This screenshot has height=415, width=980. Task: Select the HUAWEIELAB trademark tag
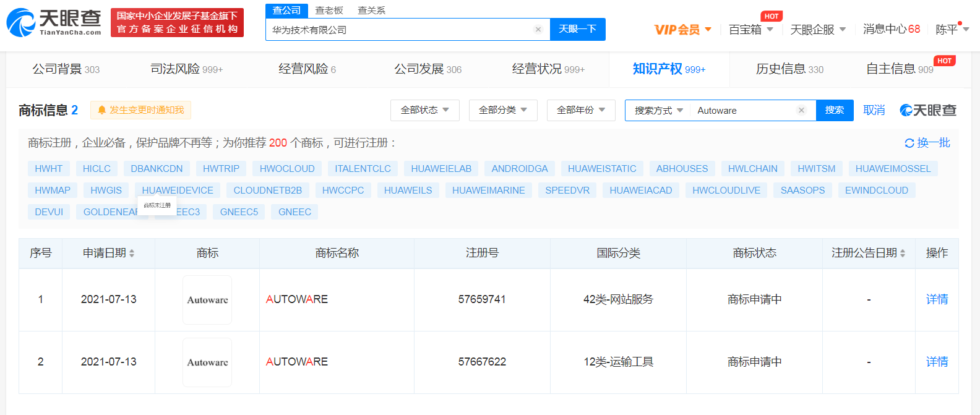pyautogui.click(x=441, y=169)
